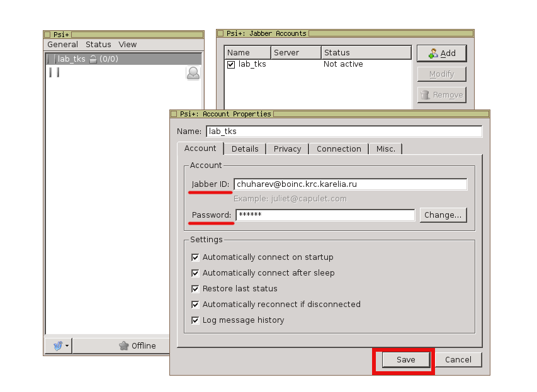Click into the Jabber ID field
537x392 pixels.
point(350,184)
